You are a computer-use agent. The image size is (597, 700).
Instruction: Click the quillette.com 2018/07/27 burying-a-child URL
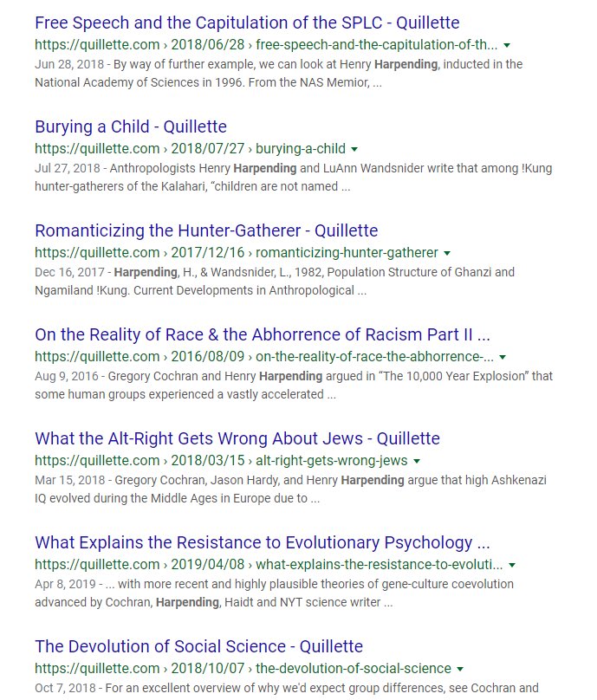(x=191, y=149)
